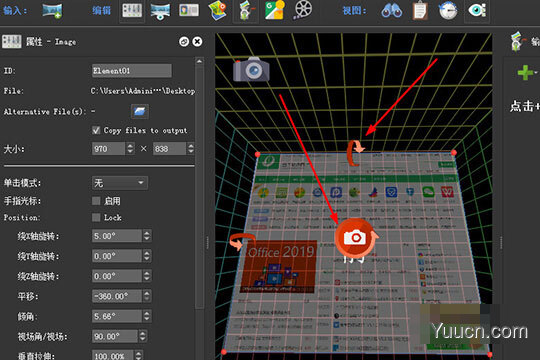Click the top-edge rotate arrow handle

[355, 153]
